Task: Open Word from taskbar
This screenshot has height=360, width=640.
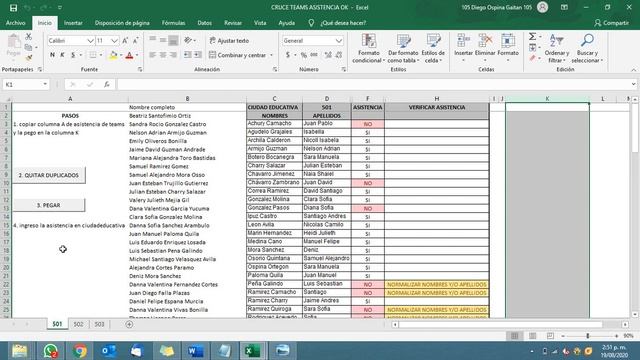Action: pos(196,351)
